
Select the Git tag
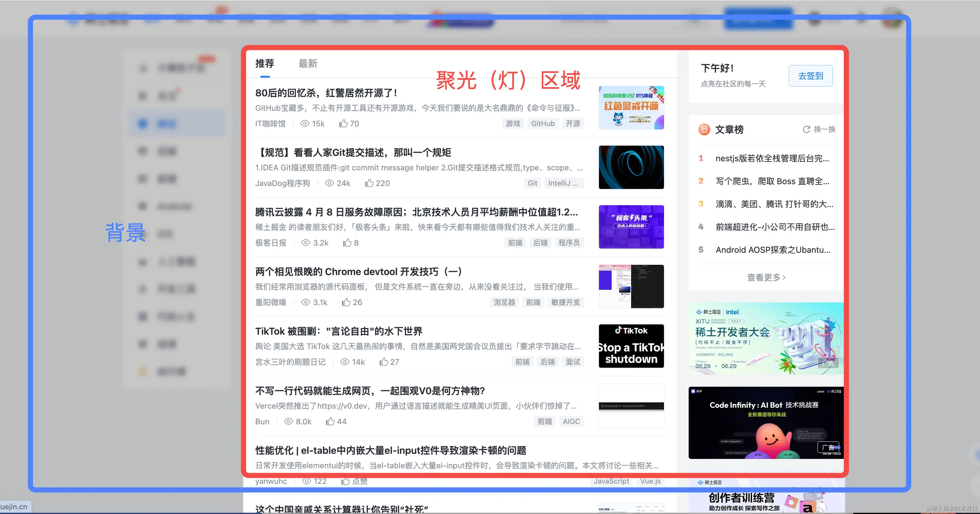[x=532, y=183]
